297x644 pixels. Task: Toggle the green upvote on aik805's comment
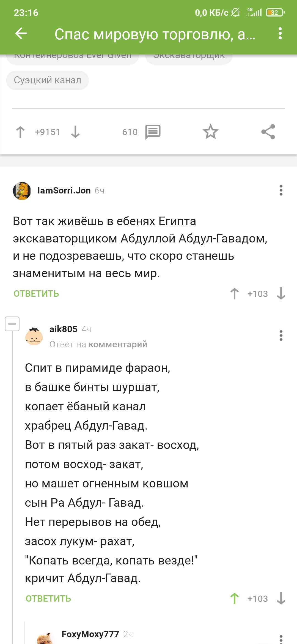tap(235, 599)
